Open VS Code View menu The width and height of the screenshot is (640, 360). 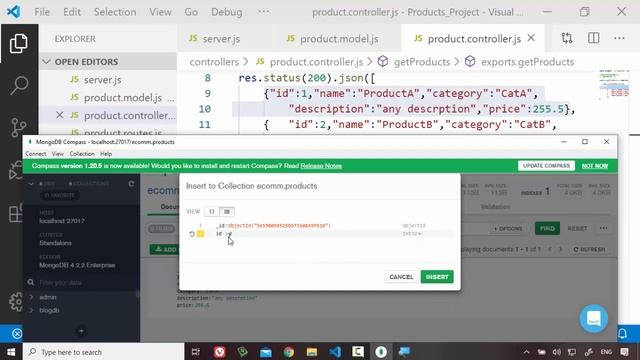coord(160,12)
